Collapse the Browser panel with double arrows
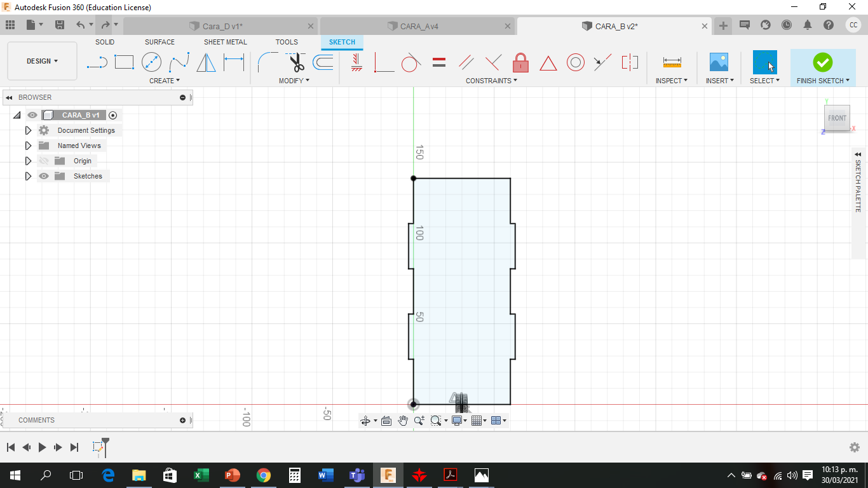Viewport: 868px width, 488px height. (x=9, y=97)
